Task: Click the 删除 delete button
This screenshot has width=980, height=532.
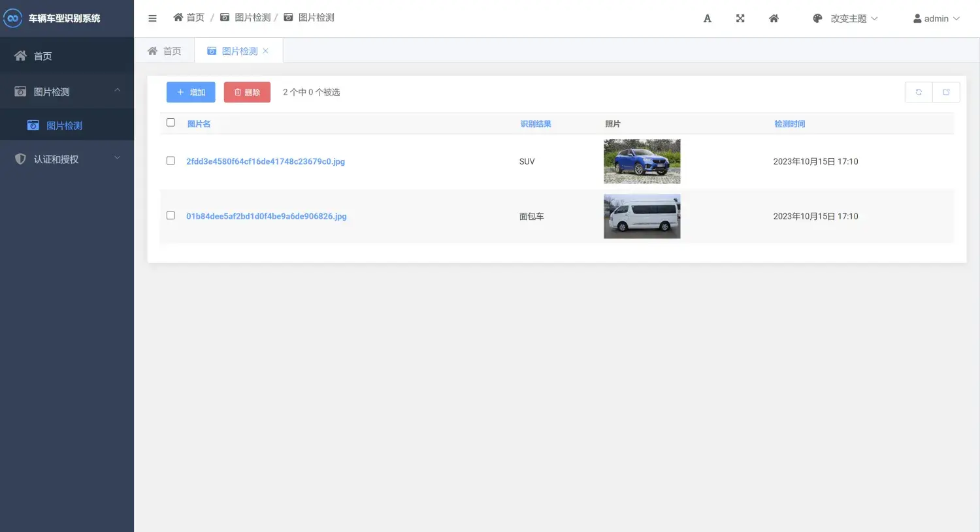Action: (246, 92)
